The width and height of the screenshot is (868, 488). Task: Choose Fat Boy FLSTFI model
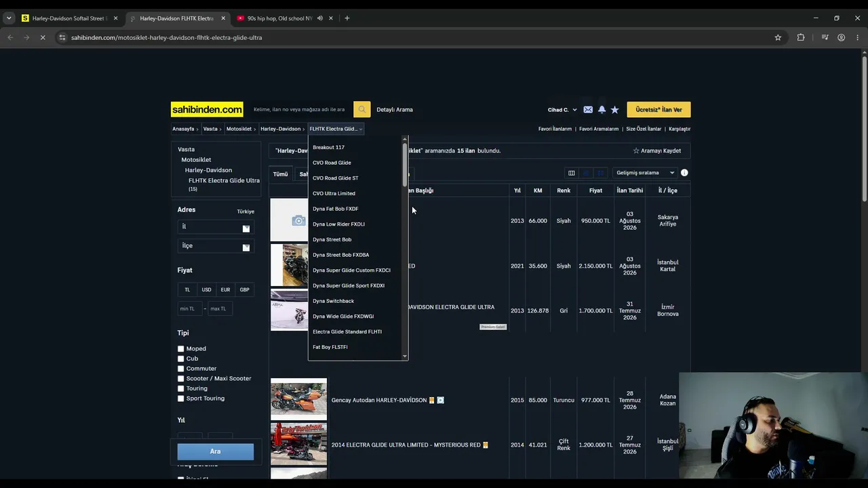click(x=330, y=347)
